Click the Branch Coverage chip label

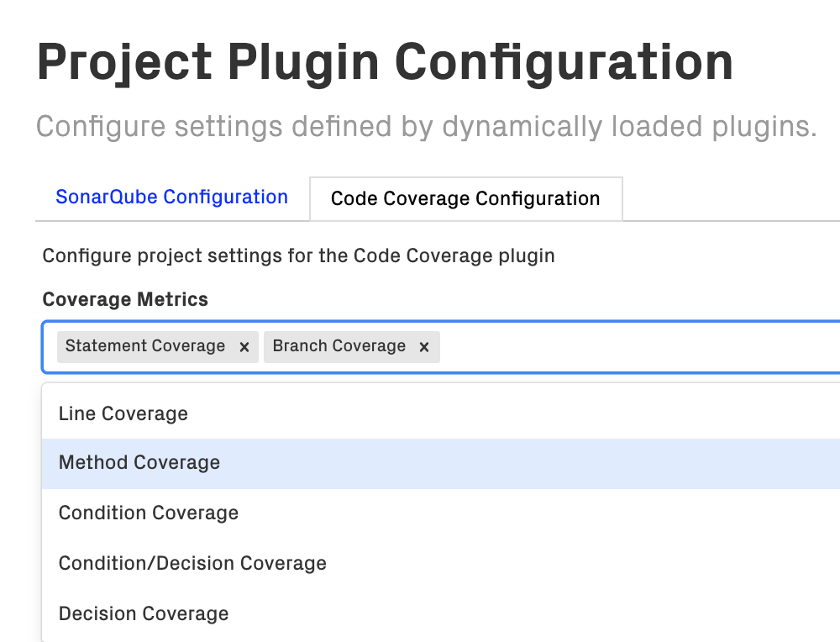[x=339, y=346]
